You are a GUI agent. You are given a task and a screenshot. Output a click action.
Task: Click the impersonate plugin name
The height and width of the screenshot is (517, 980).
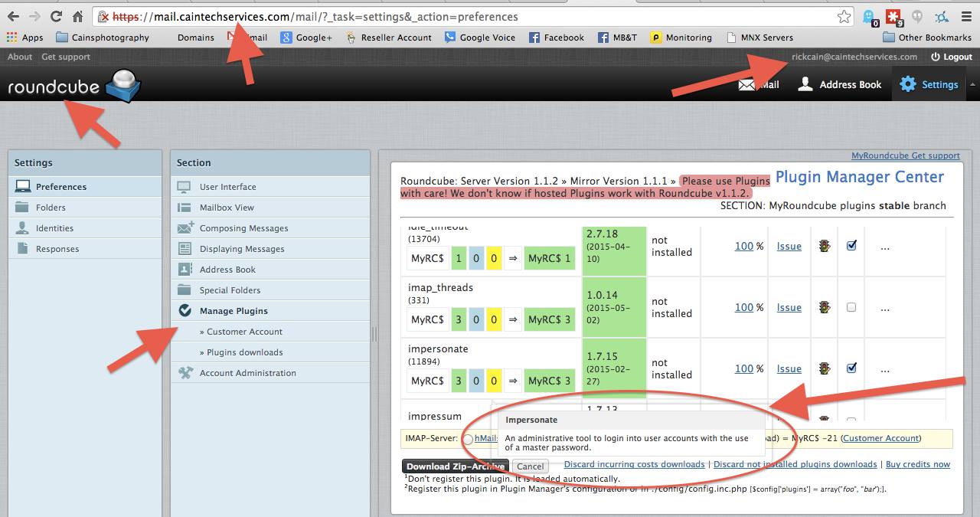click(438, 348)
